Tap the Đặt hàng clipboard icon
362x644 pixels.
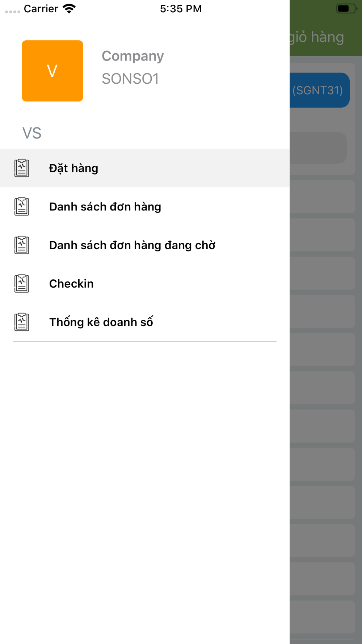pos(22,168)
